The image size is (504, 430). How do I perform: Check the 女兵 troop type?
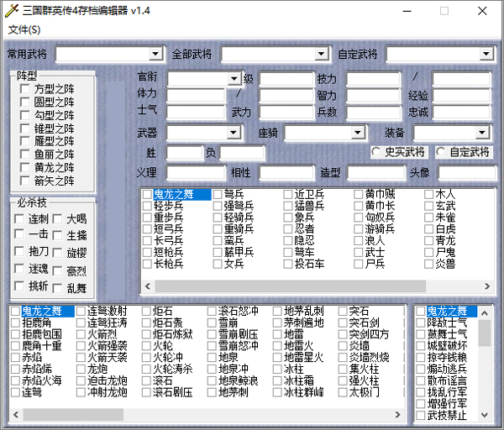pyautogui.click(x=218, y=265)
